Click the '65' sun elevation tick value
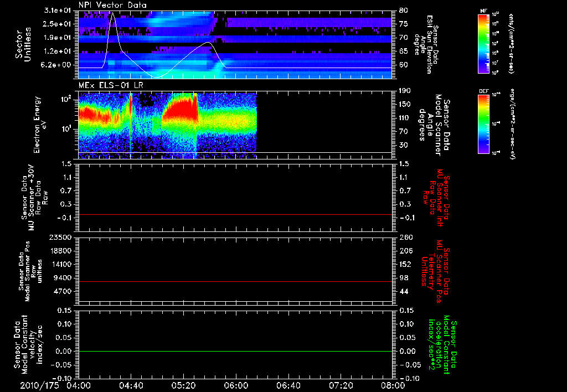The image size is (567, 392). click(x=404, y=51)
